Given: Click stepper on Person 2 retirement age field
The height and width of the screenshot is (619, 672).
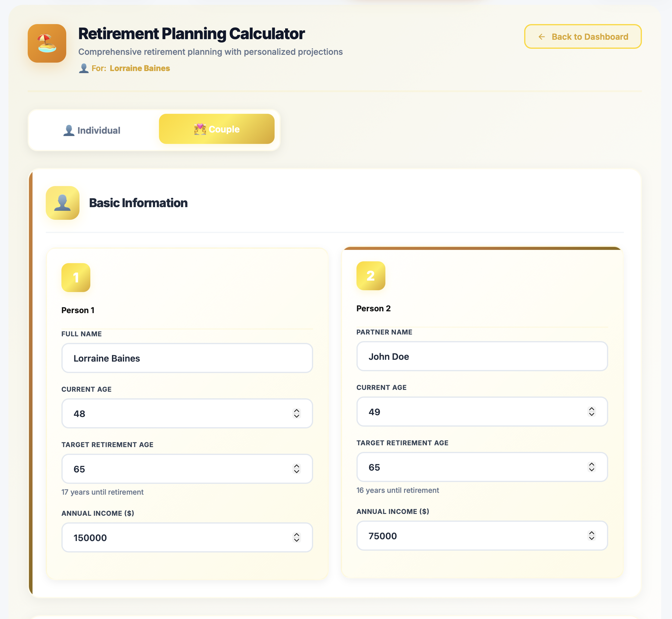Looking at the screenshot, I should 592,467.
